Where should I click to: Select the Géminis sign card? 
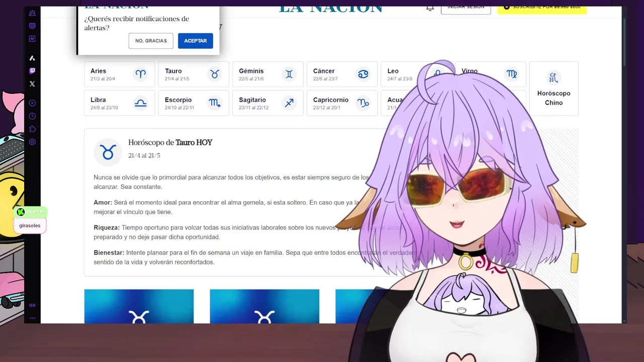pyautogui.click(x=268, y=74)
